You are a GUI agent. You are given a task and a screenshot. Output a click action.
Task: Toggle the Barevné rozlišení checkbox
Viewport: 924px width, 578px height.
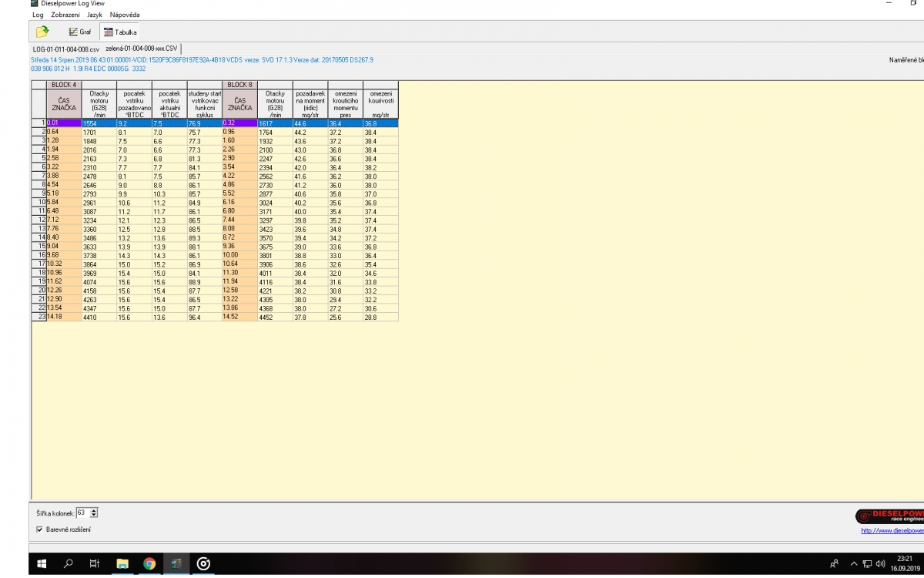(40, 528)
